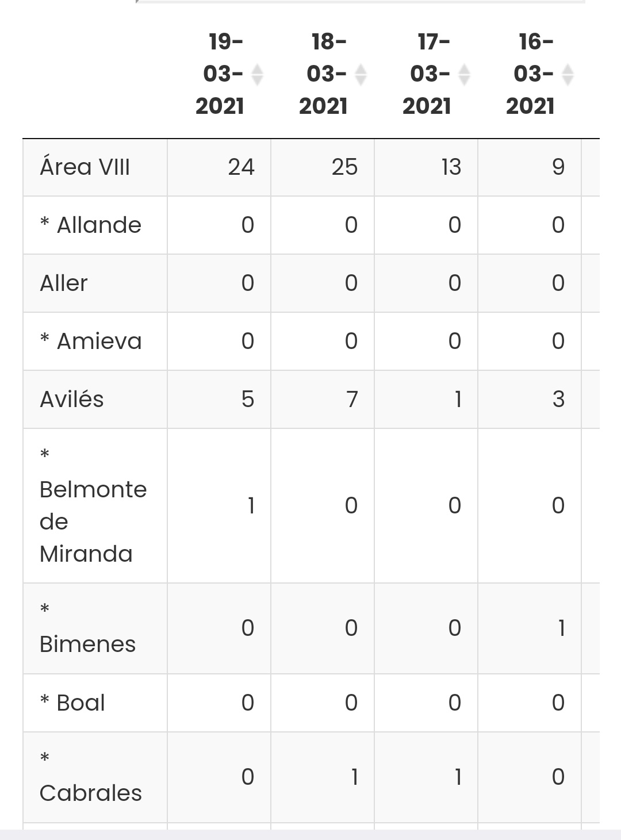This screenshot has width=621, height=840.
Task: Select the Cabrales row label
Action: click(91, 777)
